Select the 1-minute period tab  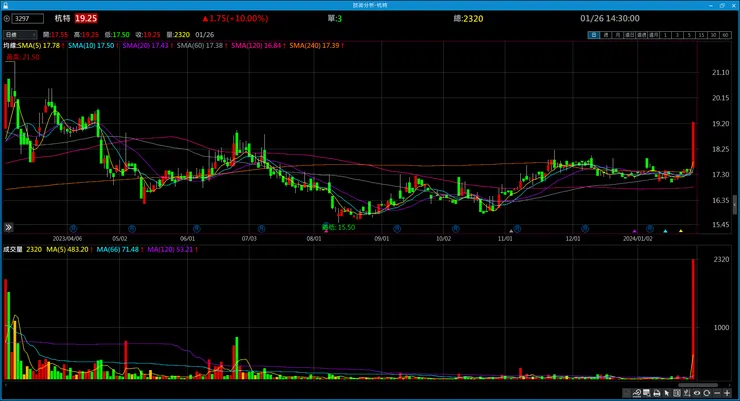[665, 35]
